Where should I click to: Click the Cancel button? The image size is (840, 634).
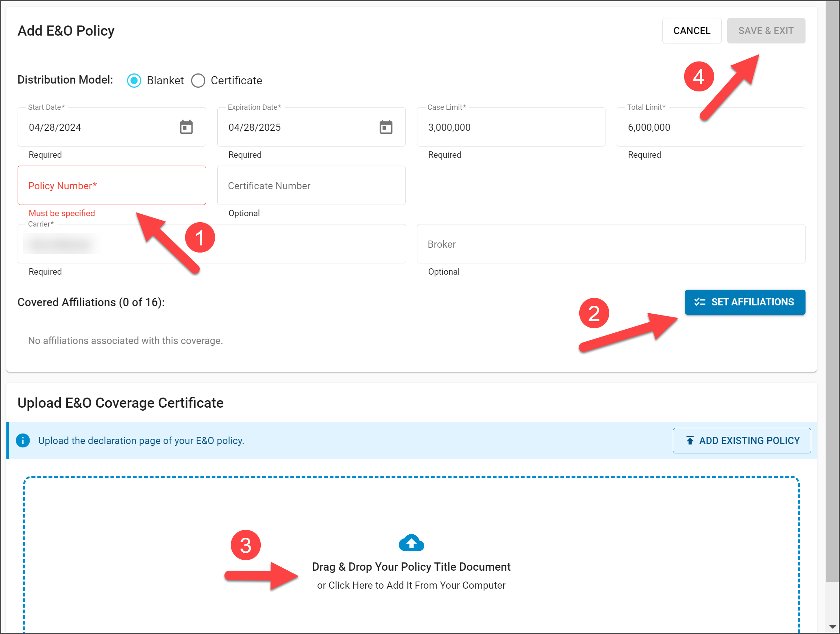coord(692,31)
